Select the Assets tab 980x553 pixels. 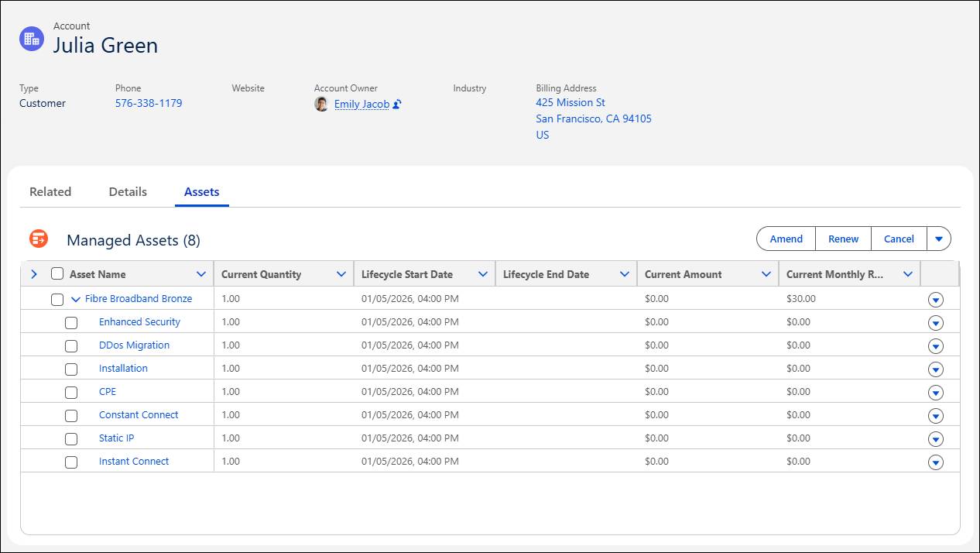(x=202, y=191)
